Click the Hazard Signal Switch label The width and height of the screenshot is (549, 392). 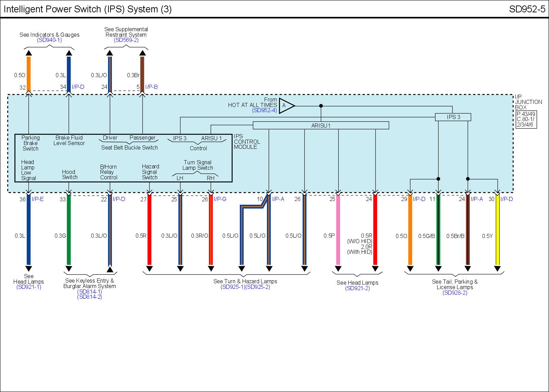(x=150, y=172)
